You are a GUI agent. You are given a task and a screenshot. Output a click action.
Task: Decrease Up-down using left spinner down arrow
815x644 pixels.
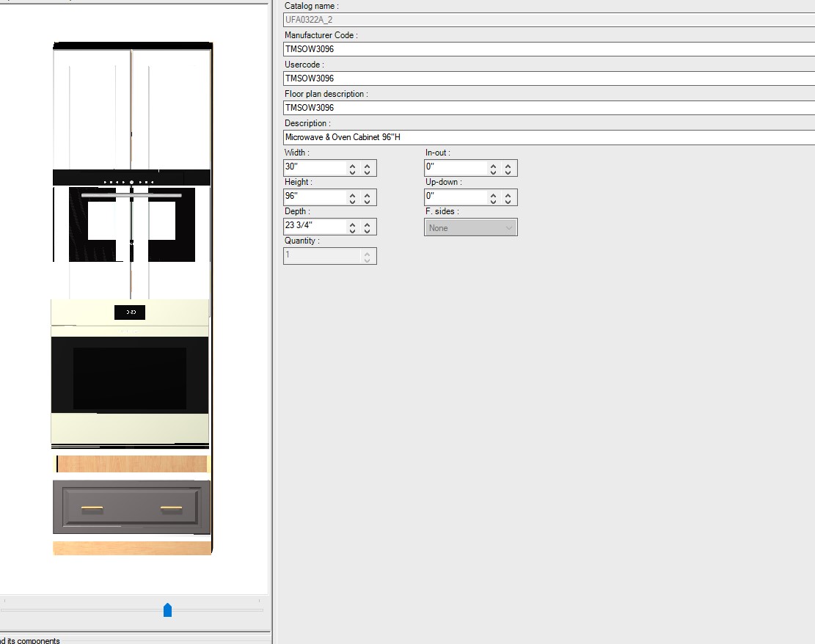pyautogui.click(x=493, y=202)
